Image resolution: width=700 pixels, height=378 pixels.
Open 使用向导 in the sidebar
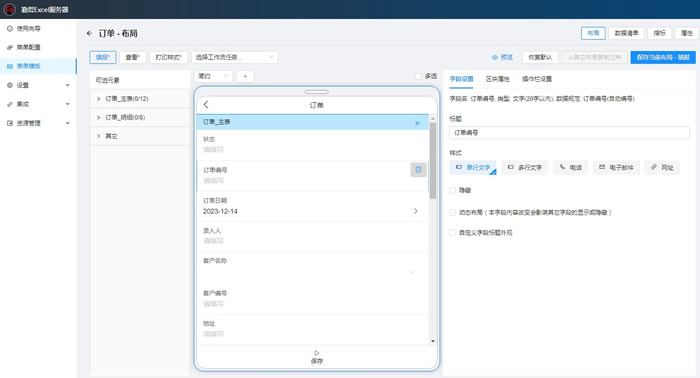[38, 29]
